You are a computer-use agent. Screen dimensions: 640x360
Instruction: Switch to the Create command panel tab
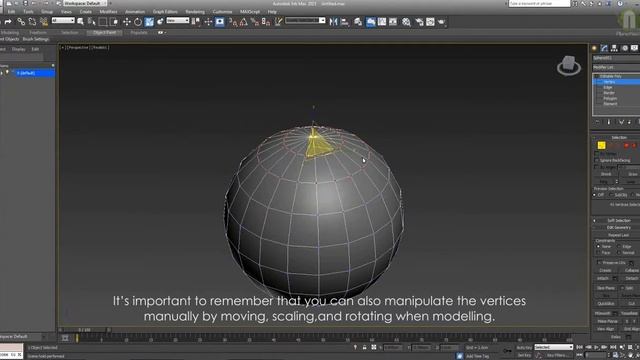[594, 48]
